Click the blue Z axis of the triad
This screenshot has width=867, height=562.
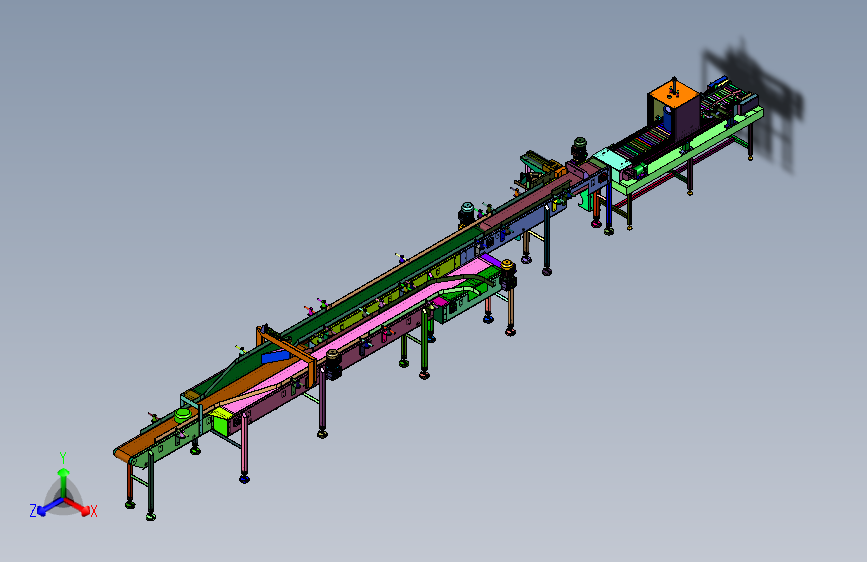point(49,507)
